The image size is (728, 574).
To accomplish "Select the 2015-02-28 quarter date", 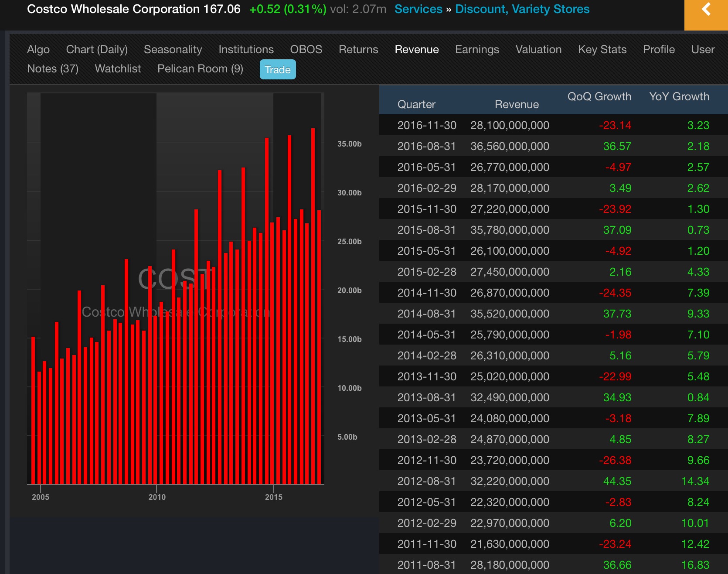I will [427, 272].
